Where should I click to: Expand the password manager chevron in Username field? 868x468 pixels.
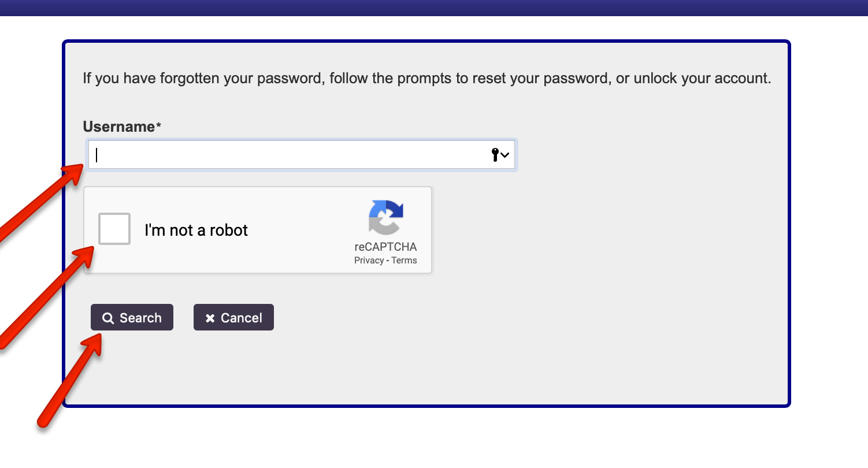point(505,155)
